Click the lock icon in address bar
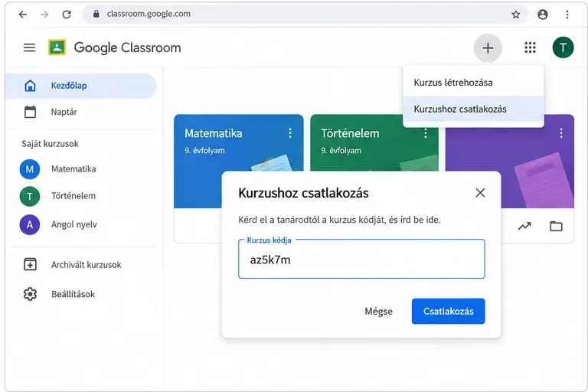 coord(96,14)
